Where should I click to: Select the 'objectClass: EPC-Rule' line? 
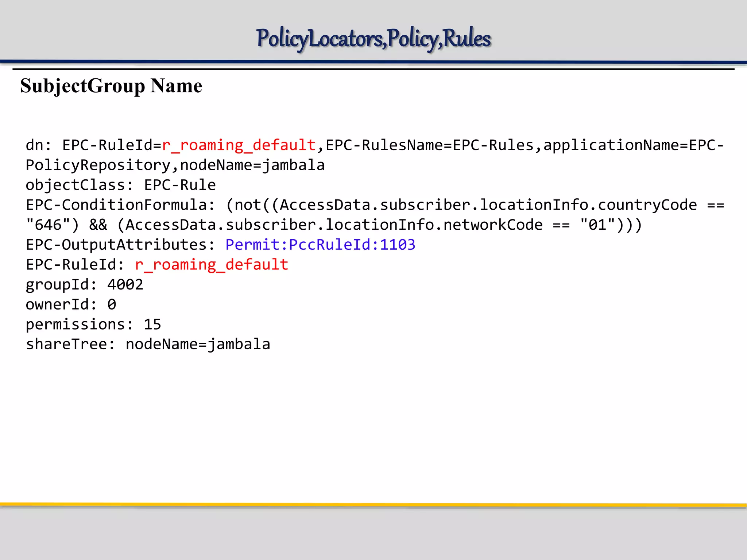click(x=121, y=185)
